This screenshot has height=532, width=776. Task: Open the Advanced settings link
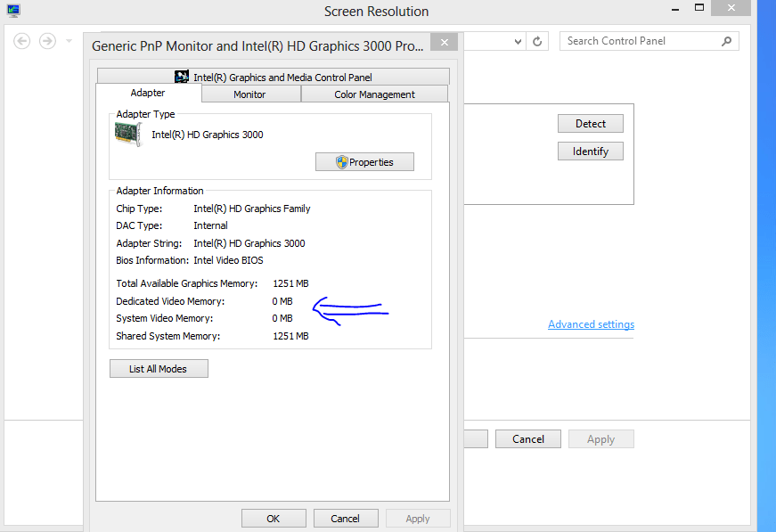click(591, 324)
